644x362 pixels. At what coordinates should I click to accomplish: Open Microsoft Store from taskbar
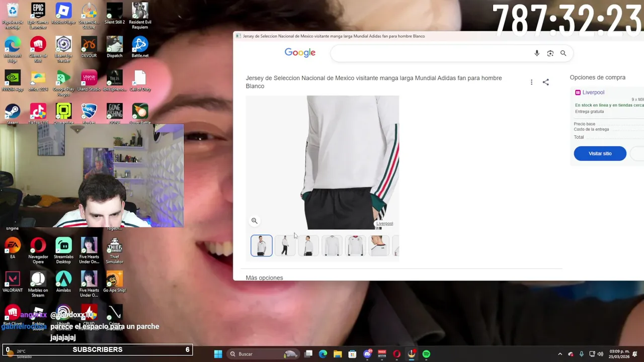pyautogui.click(x=352, y=354)
